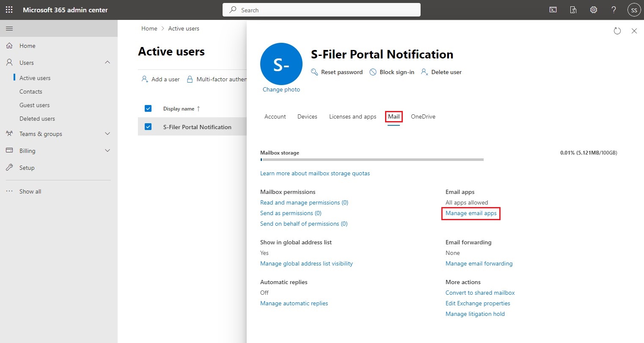Open Contacts in sidebar

(31, 91)
